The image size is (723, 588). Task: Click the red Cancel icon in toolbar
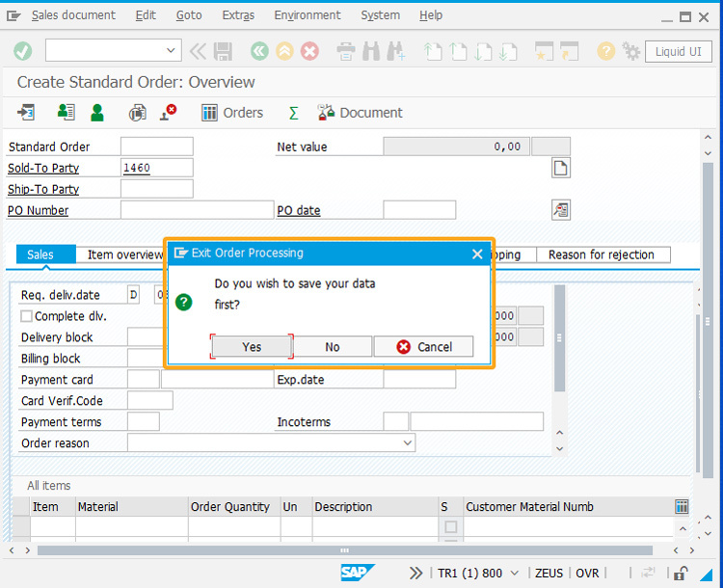pos(309,51)
